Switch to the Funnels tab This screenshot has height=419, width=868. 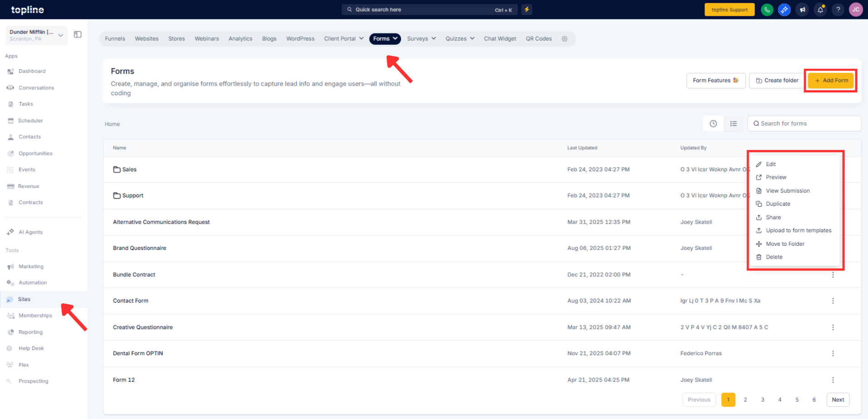(x=115, y=39)
